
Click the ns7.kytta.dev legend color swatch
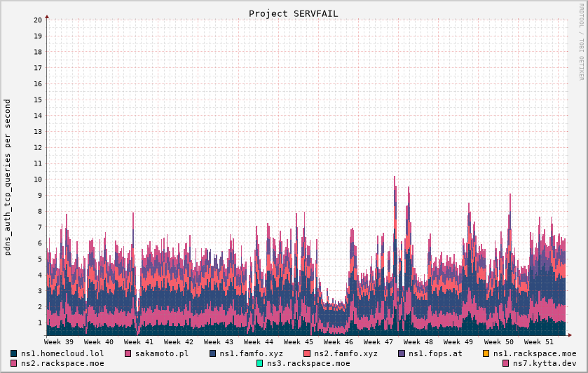(506, 363)
